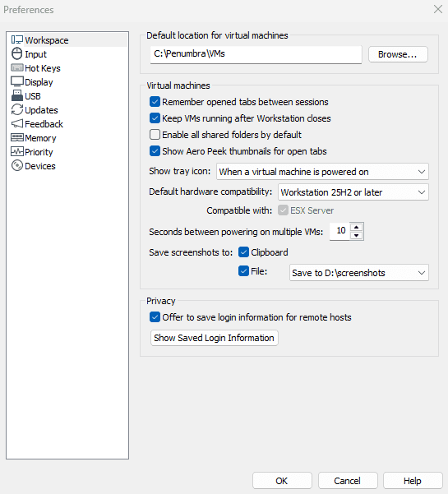Cancel the Preferences dialog
The image size is (448, 494).
point(348,481)
